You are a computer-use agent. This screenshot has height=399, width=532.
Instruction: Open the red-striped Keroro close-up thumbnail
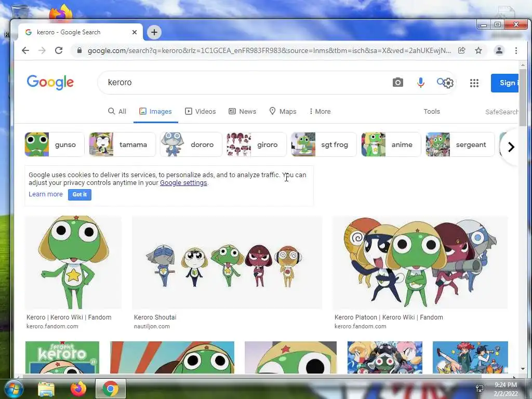[172, 357]
